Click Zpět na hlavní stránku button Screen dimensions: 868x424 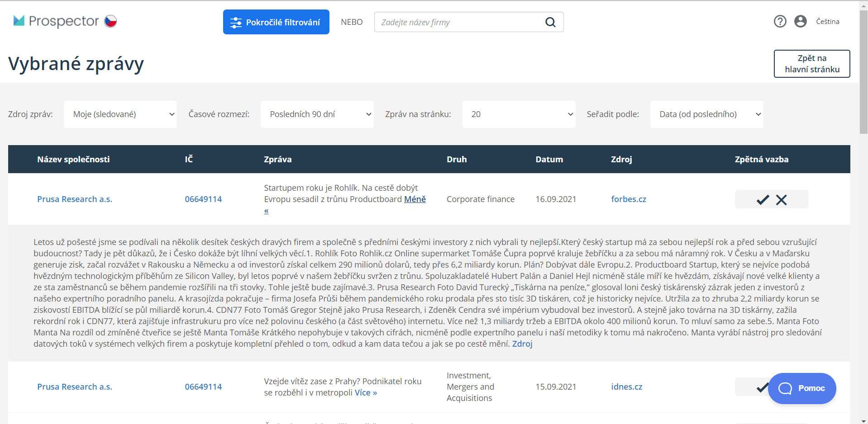812,64
